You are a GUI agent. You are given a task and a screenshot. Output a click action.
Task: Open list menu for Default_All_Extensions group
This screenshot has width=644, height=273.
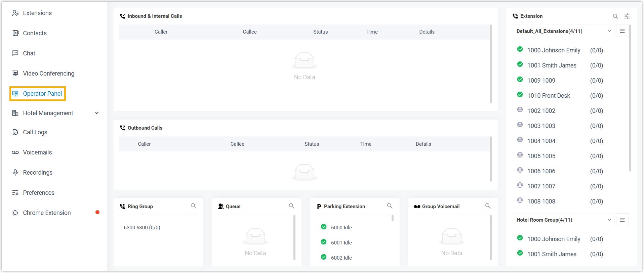[622, 31]
